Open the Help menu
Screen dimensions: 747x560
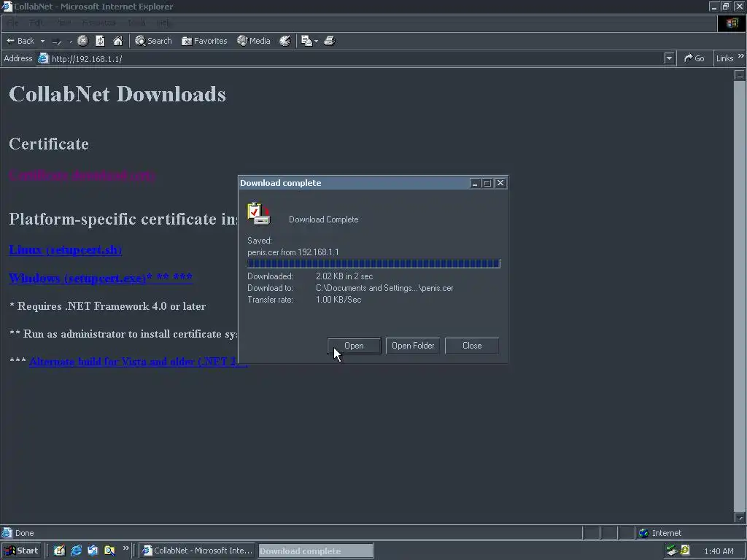(x=163, y=23)
